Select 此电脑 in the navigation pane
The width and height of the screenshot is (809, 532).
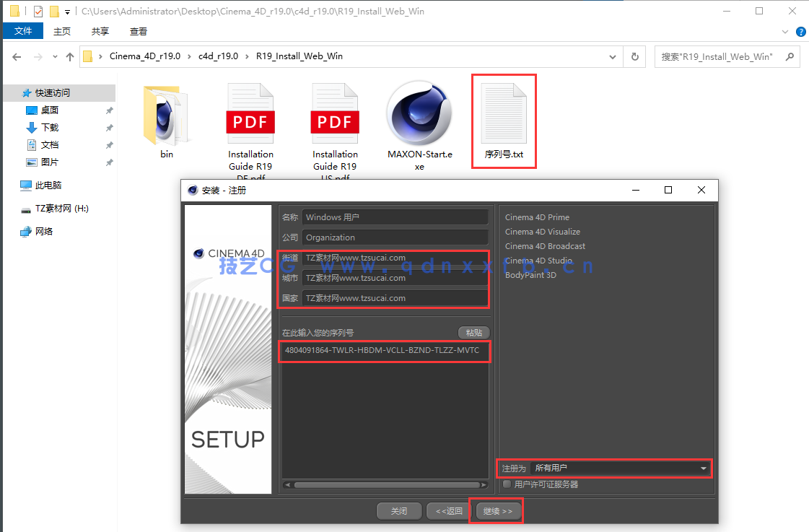pyautogui.click(x=48, y=186)
